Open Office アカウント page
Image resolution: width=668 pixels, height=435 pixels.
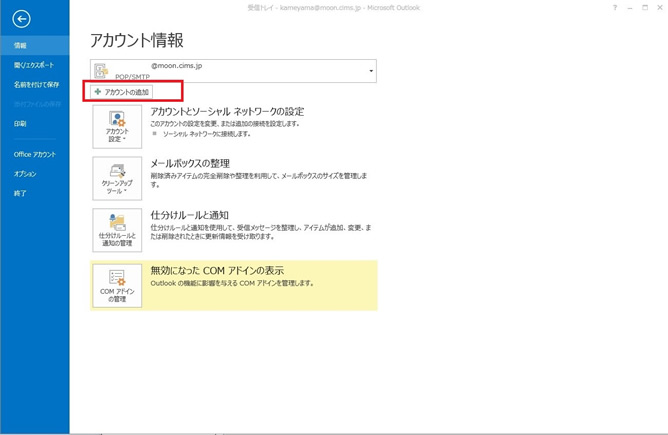pos(35,154)
